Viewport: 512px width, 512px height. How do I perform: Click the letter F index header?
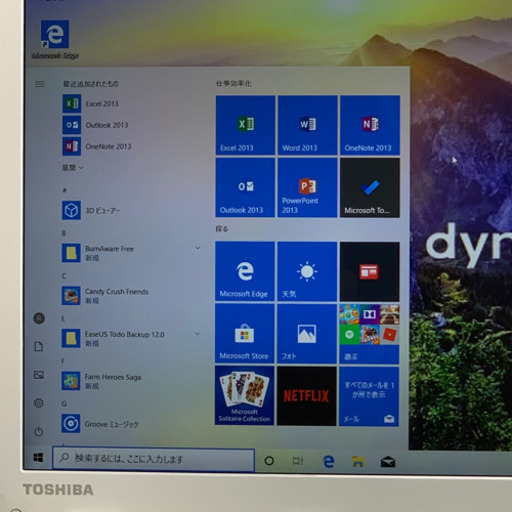pos(62,361)
